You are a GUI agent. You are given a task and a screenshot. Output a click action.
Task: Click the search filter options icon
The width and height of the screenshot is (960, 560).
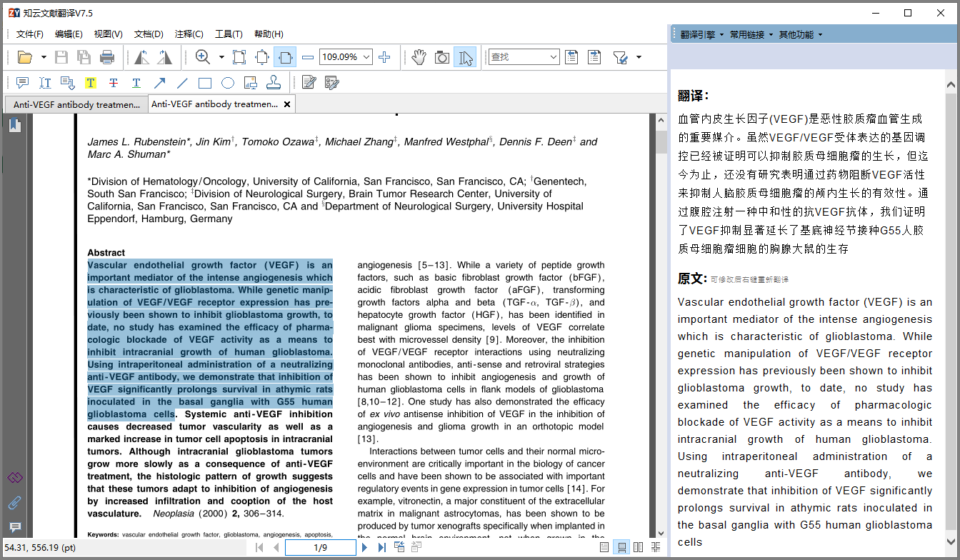click(620, 57)
